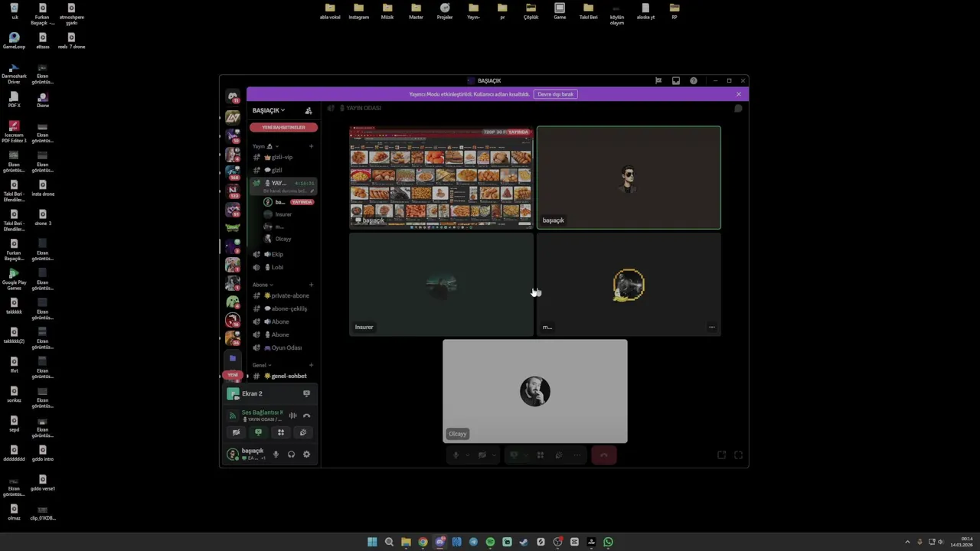Click the Devre dışı bırak button
This screenshot has width=980, height=551.
click(556, 94)
